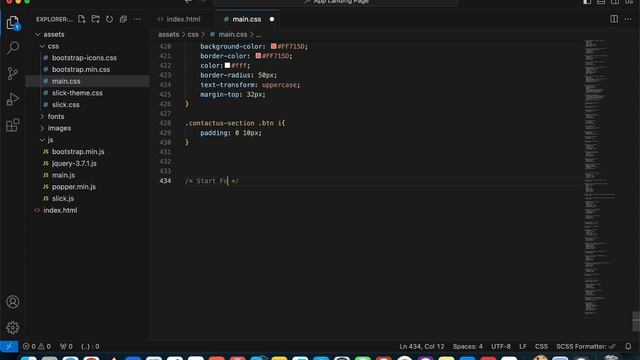The width and height of the screenshot is (640, 360).
Task: Create a new folder in Explorer
Action: [96, 19]
